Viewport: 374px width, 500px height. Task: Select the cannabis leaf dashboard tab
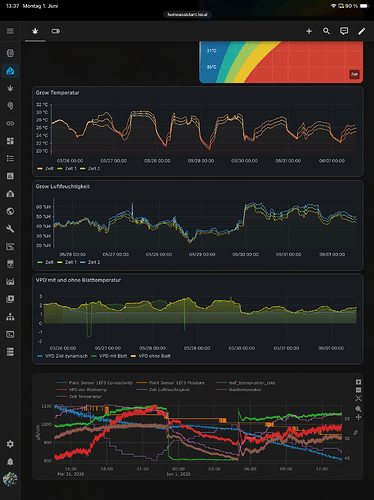35,31
